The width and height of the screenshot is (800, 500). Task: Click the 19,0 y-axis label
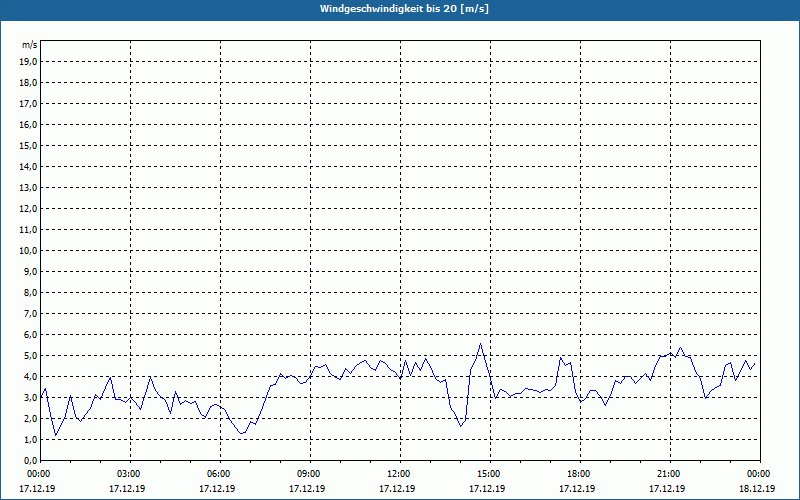tap(29, 62)
